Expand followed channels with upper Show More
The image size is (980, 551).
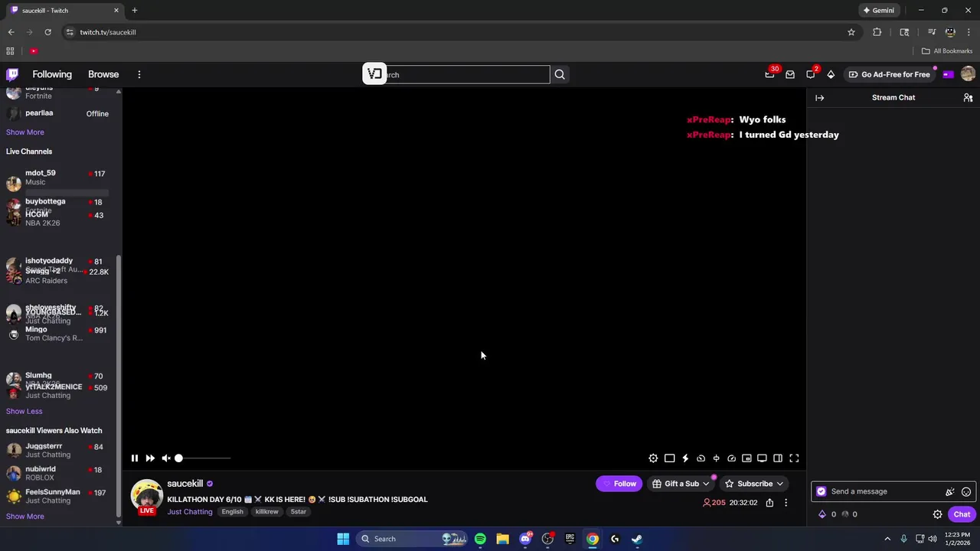24,132
